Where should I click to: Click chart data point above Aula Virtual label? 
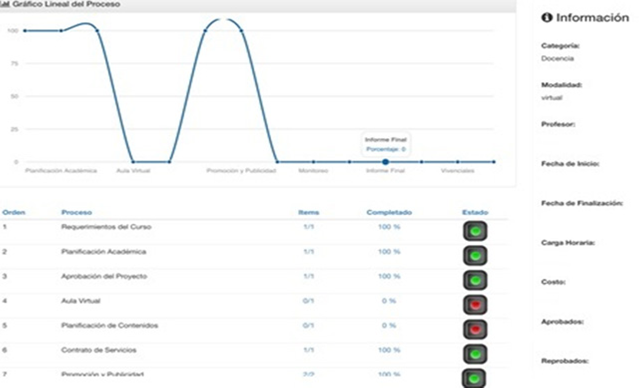pos(133,162)
